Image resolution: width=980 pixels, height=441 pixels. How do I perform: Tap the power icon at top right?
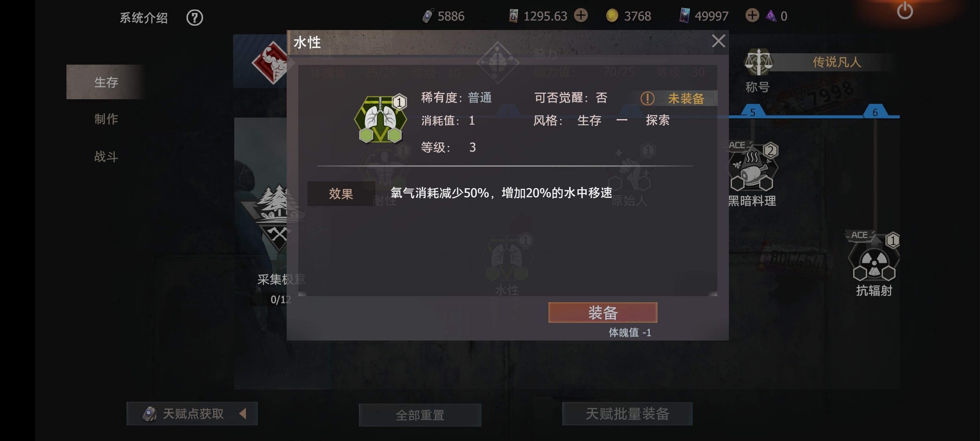coord(904,11)
